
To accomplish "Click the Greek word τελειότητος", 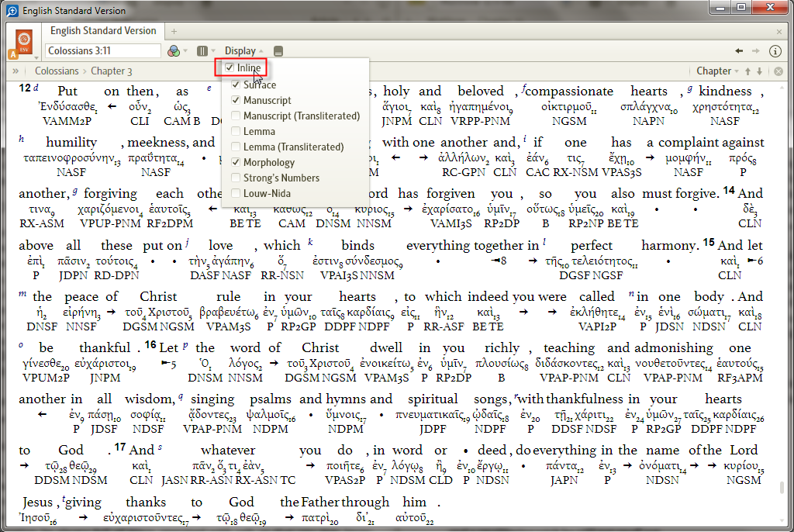I will click(603, 261).
